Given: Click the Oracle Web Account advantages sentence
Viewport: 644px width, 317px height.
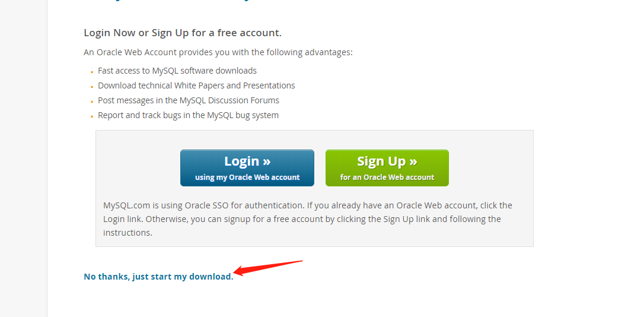Looking at the screenshot, I should pyautogui.click(x=218, y=53).
